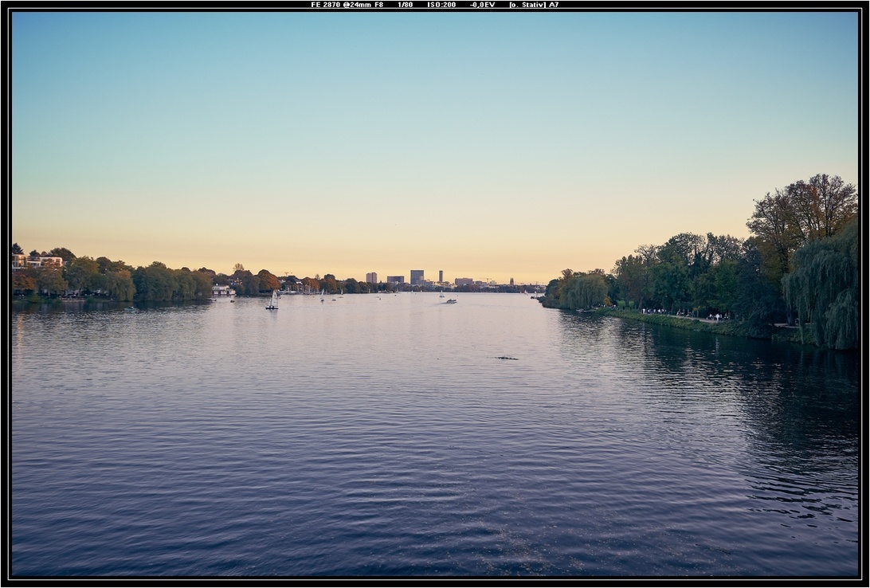Click the white-sailed sailboat on the lake
The width and height of the screenshot is (870, 588).
272,301
